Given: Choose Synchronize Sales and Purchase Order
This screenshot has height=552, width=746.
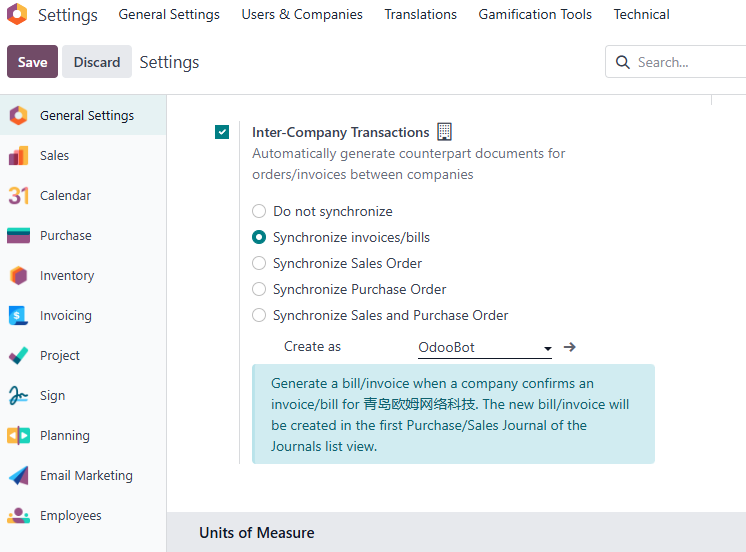Looking at the screenshot, I should (x=259, y=315).
